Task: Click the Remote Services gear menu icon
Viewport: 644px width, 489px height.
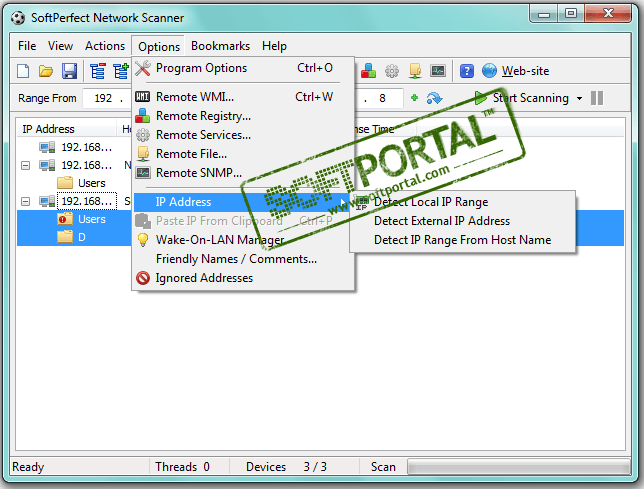Action: pos(143,135)
